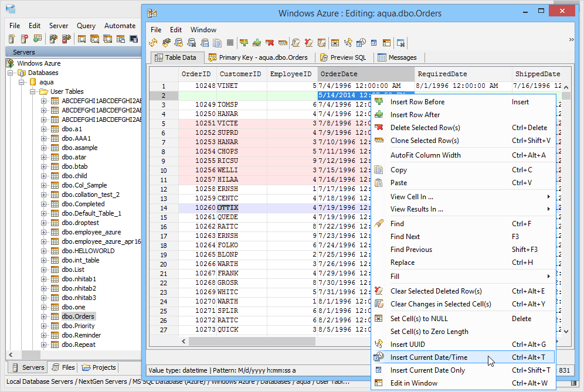Collapse the Databases tree node
Image resolution: width=584 pixels, height=392 pixels.
(11, 73)
